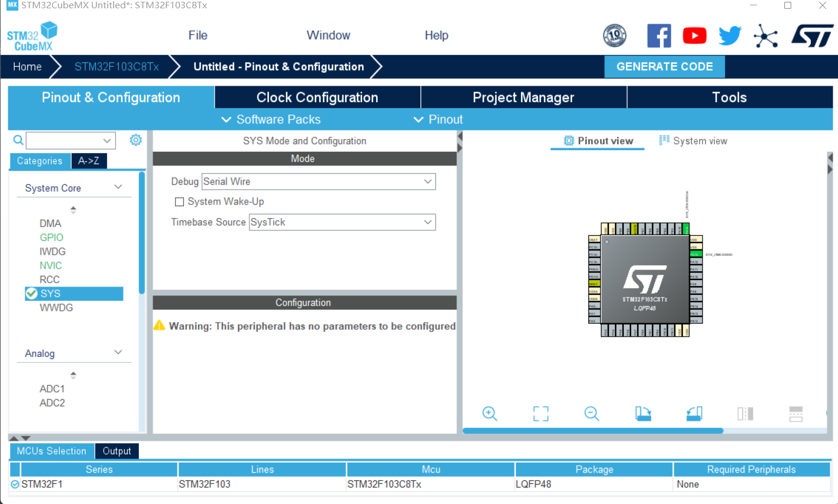Click the zoom out icon in pinout toolbar
The width and height of the screenshot is (838, 504).
coord(591,414)
